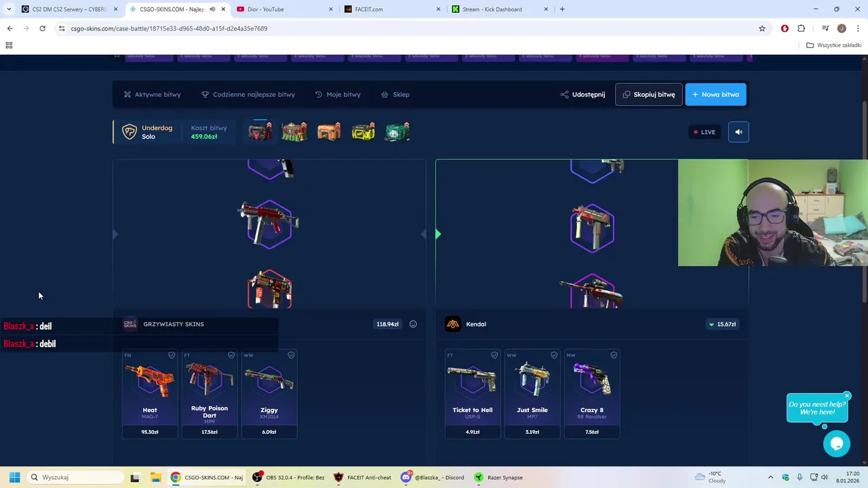
Task: Open the apps grid in bookmarks bar
Action: (9, 45)
